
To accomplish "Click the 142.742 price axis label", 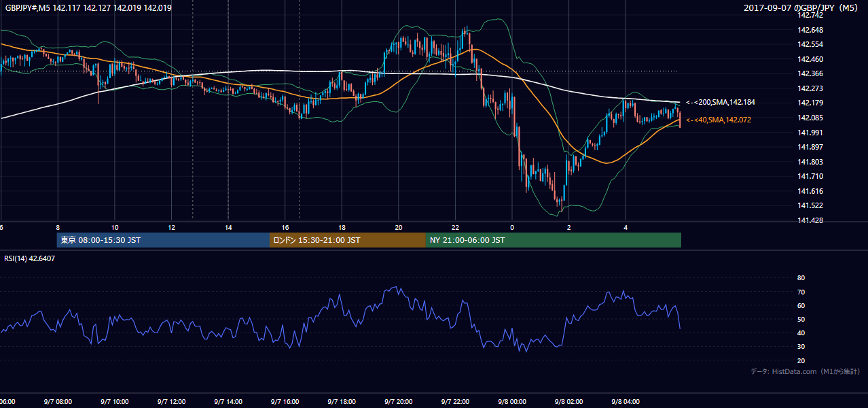I will [810, 15].
